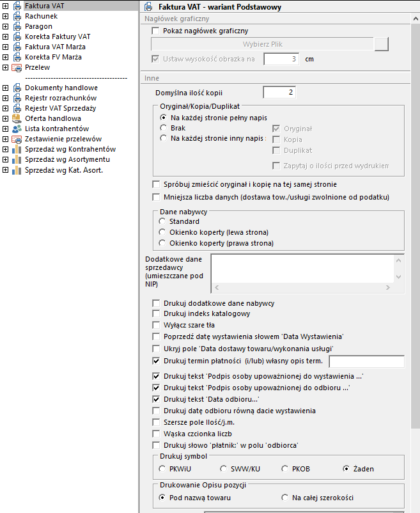The image size is (420, 513).
Task: Click the Przelew document icon
Action: click(17, 67)
